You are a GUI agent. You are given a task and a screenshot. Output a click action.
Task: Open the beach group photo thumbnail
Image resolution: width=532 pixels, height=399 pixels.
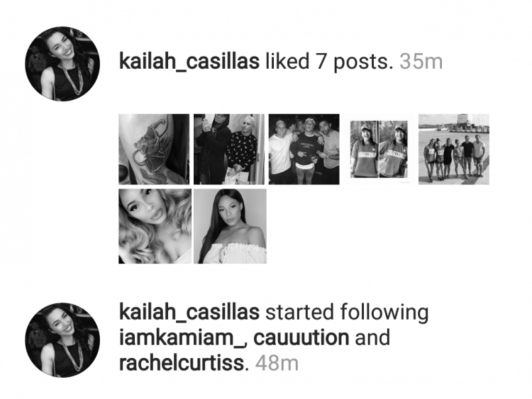click(x=454, y=149)
